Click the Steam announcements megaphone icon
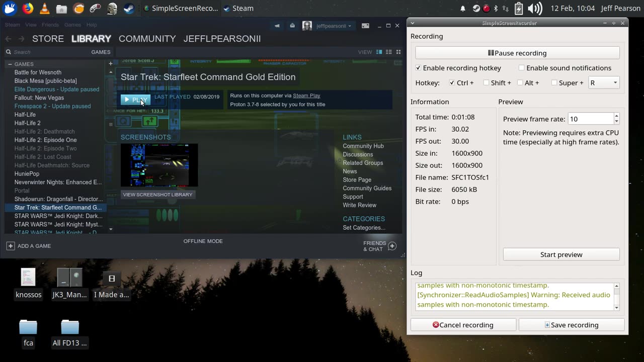The image size is (644, 362). pyautogui.click(x=277, y=26)
